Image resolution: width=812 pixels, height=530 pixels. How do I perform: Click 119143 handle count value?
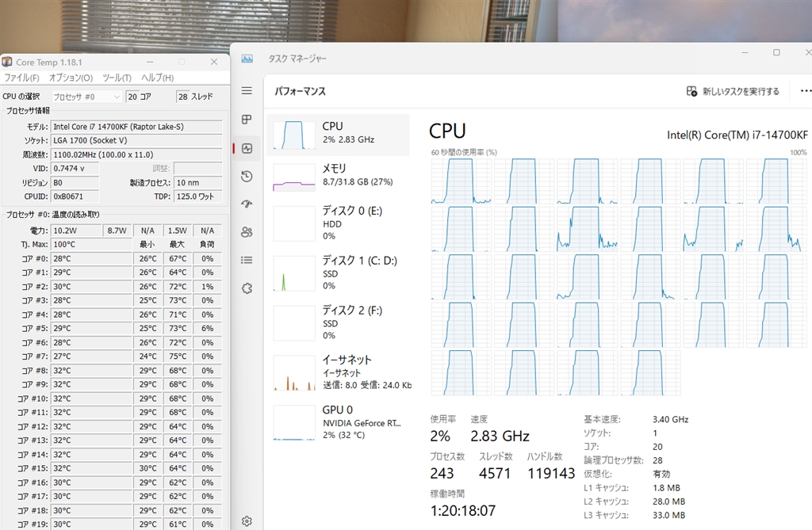tap(551, 474)
